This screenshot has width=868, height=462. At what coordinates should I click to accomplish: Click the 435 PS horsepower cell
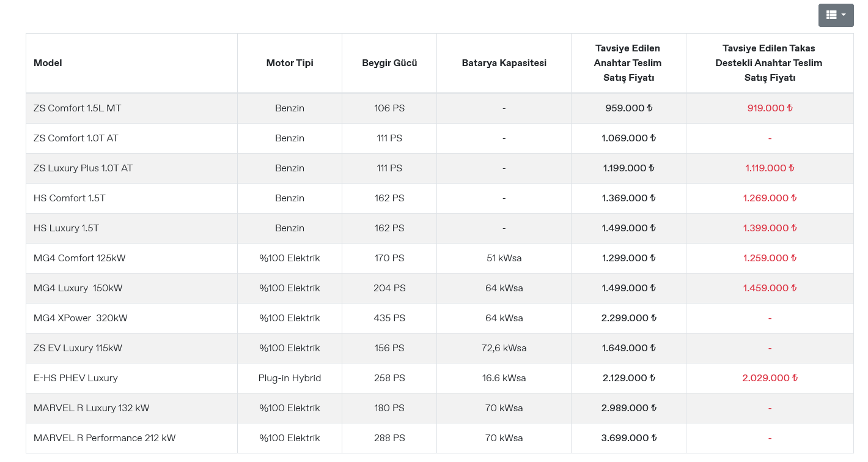[389, 318]
